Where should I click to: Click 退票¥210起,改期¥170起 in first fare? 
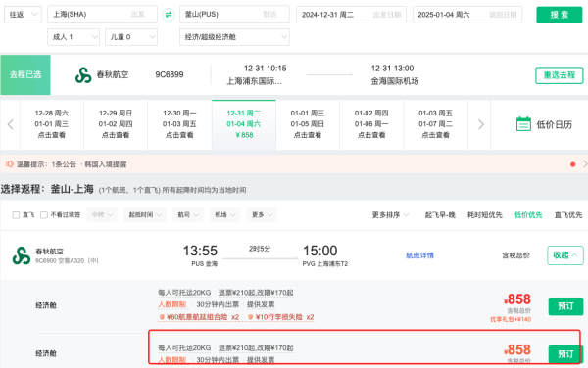coord(256,293)
